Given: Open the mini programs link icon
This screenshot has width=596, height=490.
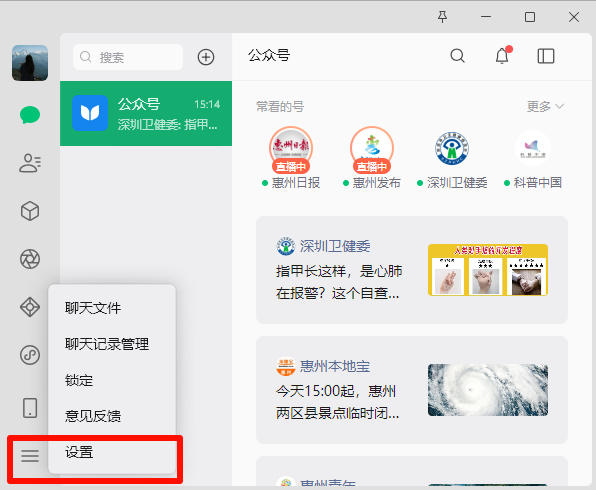Looking at the screenshot, I should 30,355.
